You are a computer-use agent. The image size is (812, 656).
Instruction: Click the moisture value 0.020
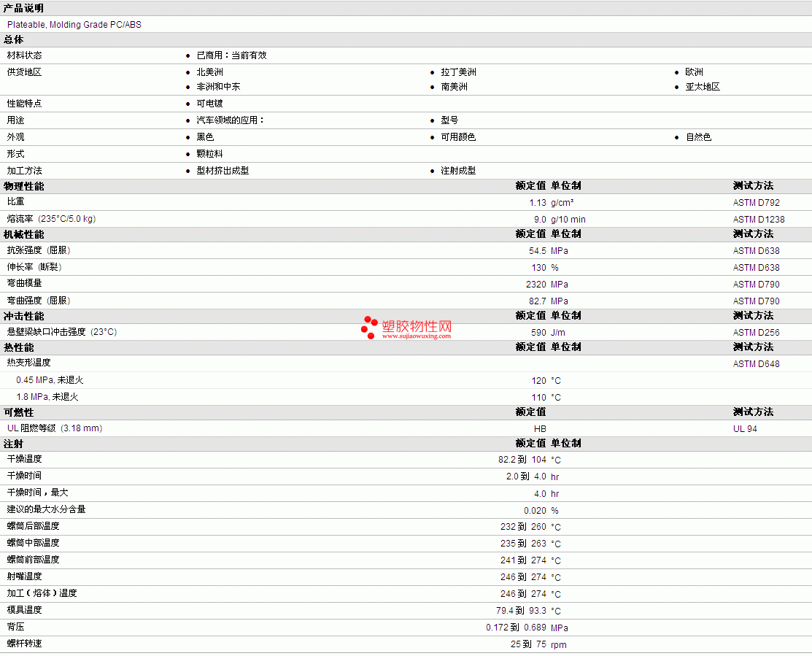[535, 511]
